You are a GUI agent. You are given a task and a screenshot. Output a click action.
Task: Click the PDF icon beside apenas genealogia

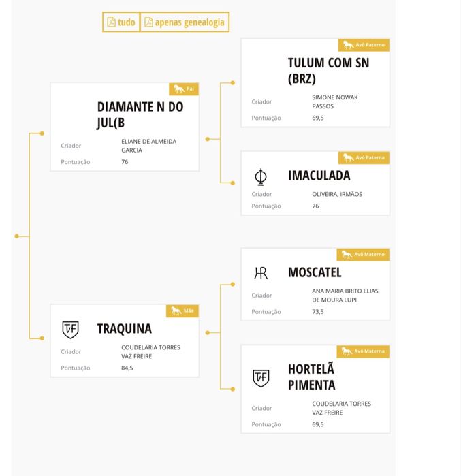pos(148,22)
